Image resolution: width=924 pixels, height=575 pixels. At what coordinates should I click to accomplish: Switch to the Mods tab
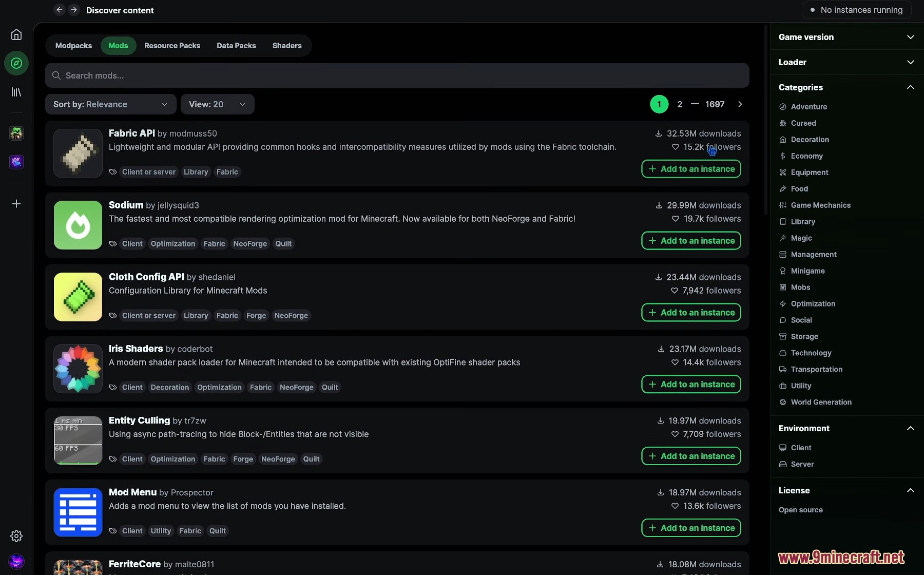118,46
